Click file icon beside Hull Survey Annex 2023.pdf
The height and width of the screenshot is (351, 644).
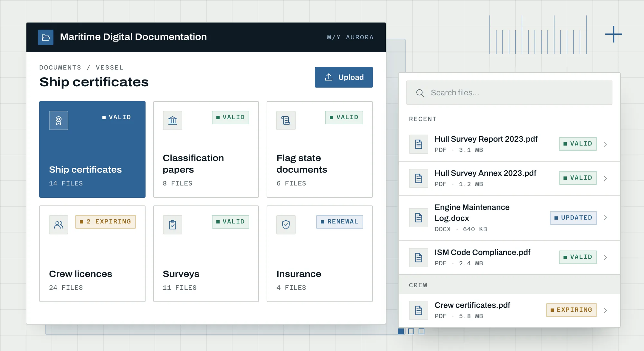tap(419, 178)
